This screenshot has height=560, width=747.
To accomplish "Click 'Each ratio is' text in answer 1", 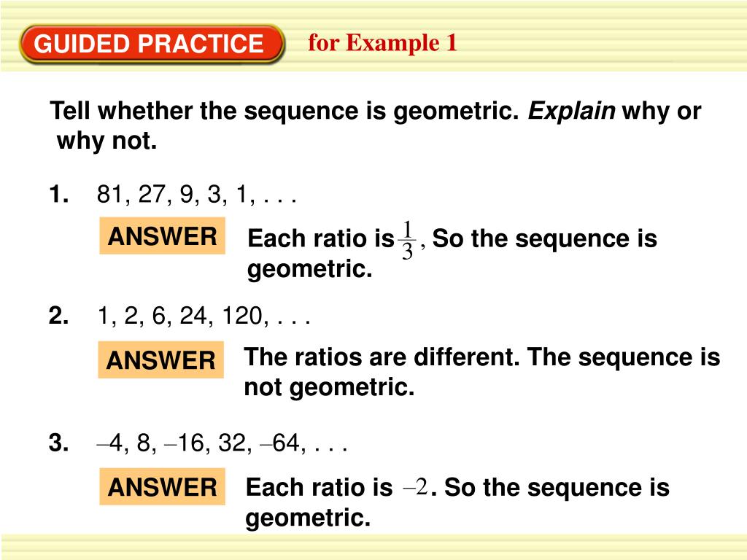I will (x=321, y=238).
